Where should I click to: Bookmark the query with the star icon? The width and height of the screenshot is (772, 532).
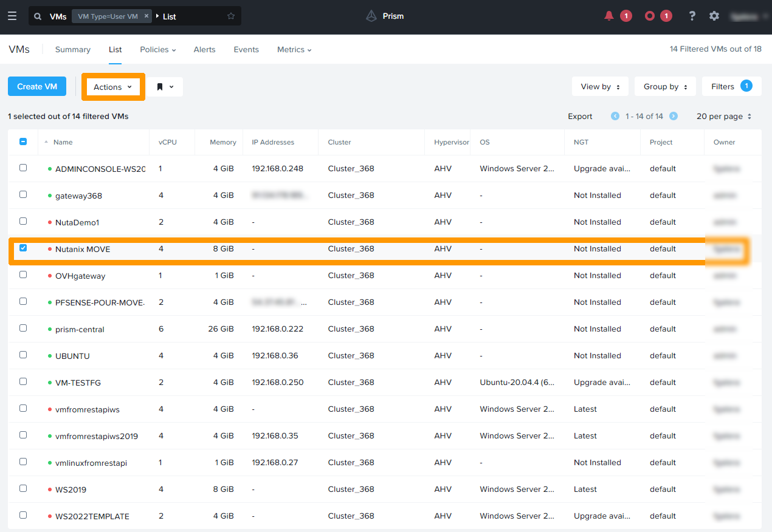(231, 16)
